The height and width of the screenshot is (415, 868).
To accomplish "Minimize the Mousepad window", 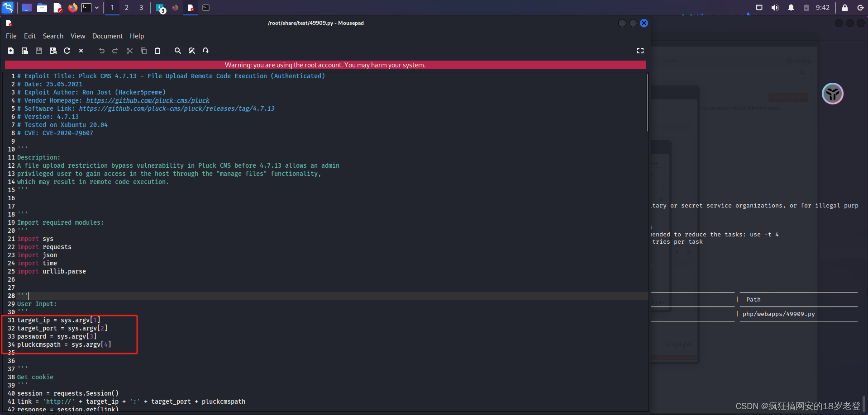I will [622, 23].
